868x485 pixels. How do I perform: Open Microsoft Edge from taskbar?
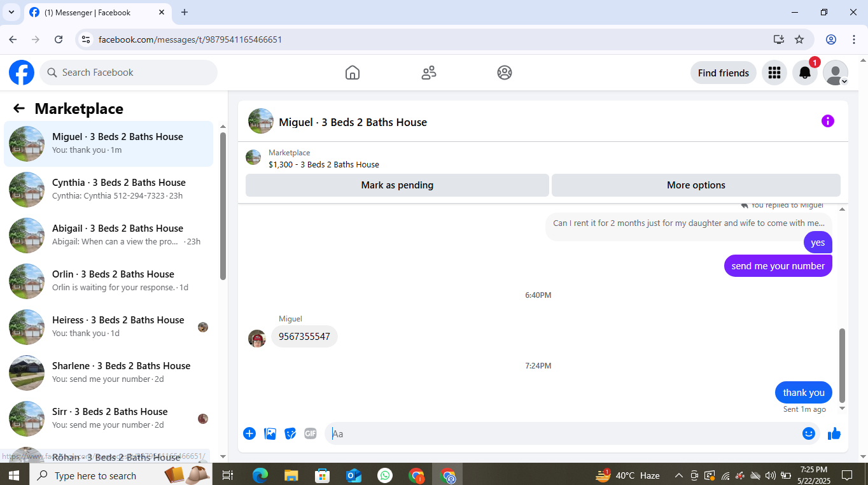pyautogui.click(x=260, y=475)
